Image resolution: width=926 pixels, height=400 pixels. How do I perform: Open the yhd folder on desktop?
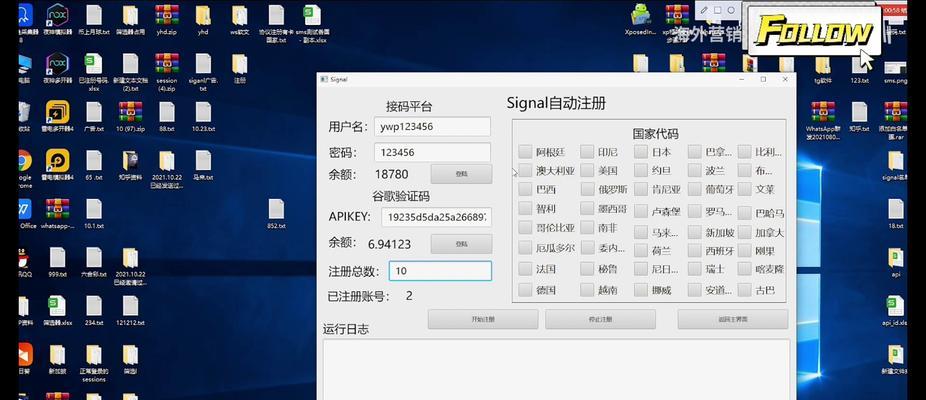click(x=203, y=19)
